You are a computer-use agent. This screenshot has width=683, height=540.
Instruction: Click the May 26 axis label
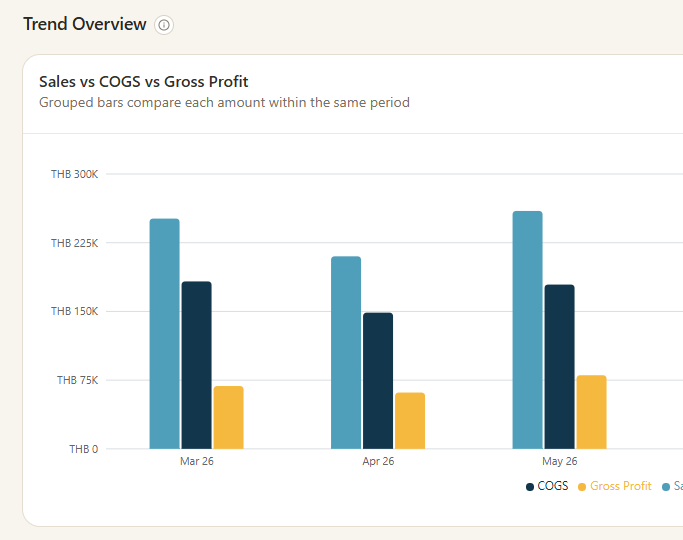559,461
